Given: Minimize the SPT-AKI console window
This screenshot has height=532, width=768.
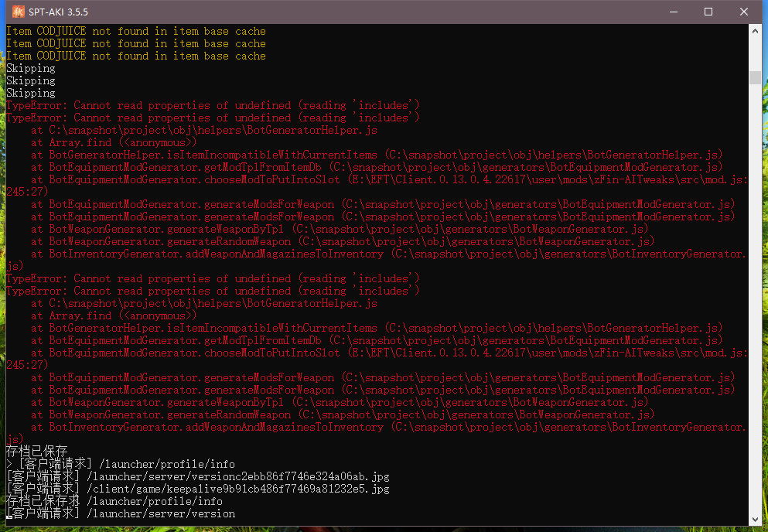Looking at the screenshot, I should 672,12.
